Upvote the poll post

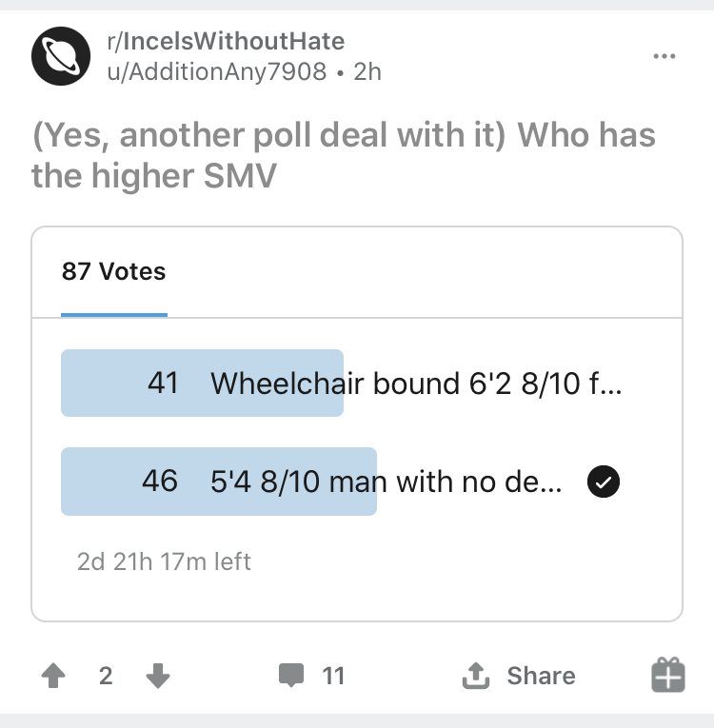[x=53, y=675]
